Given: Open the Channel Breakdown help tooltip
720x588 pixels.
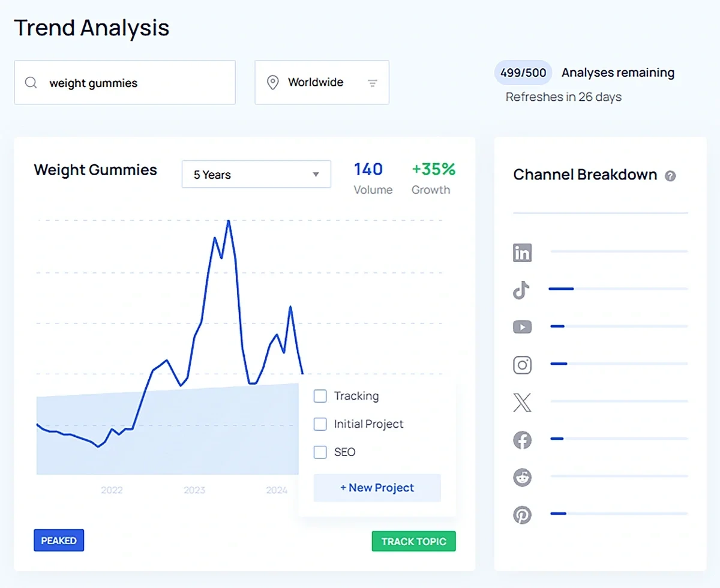Looking at the screenshot, I should point(671,176).
